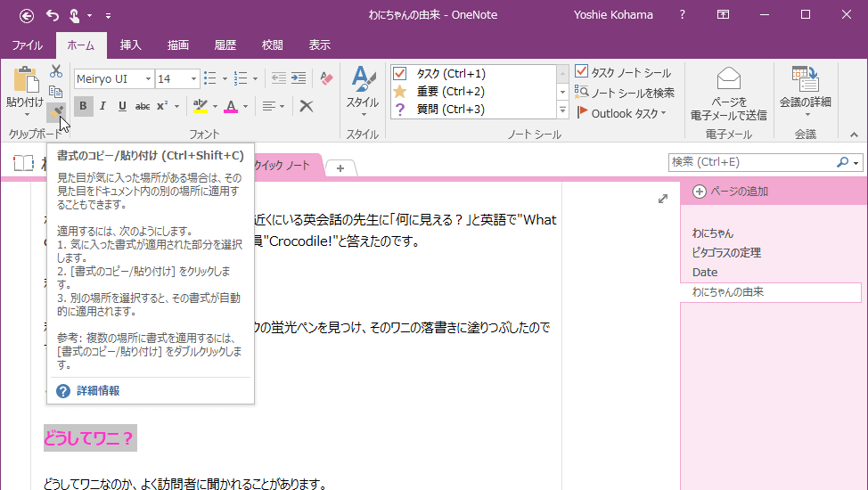Expand bullet list style dropdown arrow

[225, 78]
